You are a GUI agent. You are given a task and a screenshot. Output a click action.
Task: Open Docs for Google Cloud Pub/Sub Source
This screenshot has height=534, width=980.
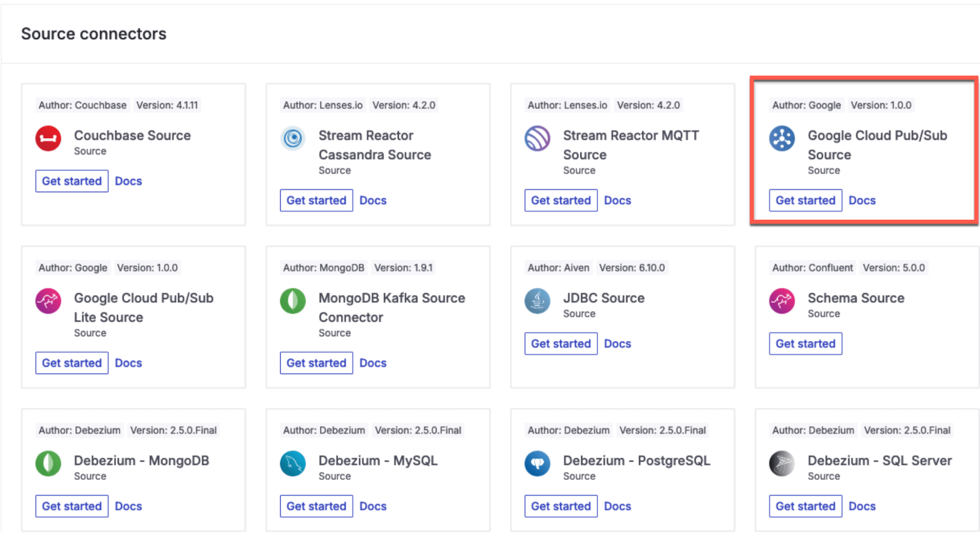(862, 201)
